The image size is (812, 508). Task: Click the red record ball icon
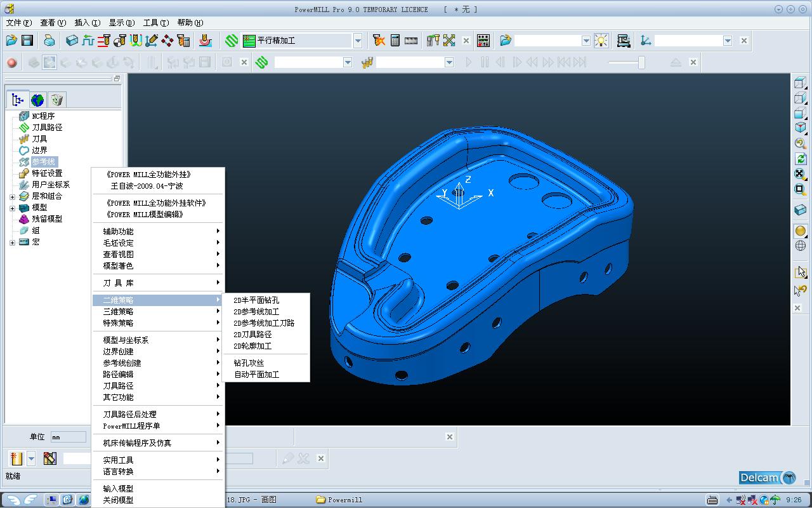(x=11, y=62)
